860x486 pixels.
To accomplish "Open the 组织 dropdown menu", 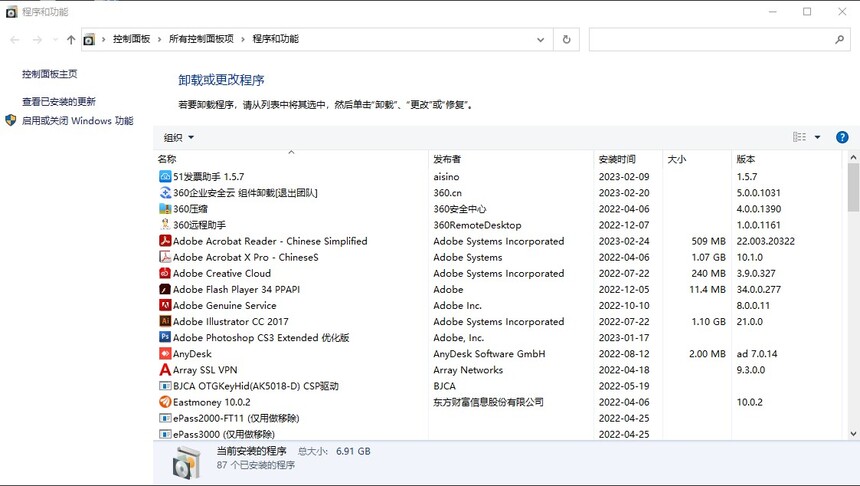I will pyautogui.click(x=178, y=138).
